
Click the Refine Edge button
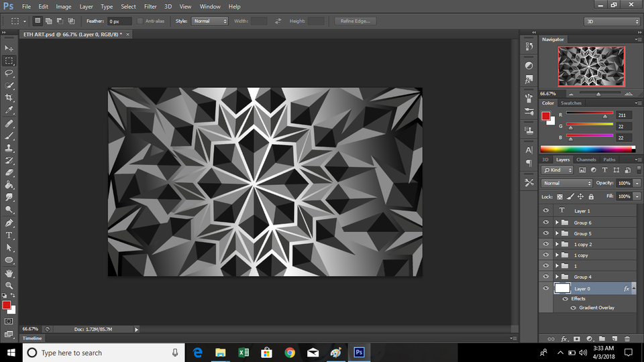point(355,21)
